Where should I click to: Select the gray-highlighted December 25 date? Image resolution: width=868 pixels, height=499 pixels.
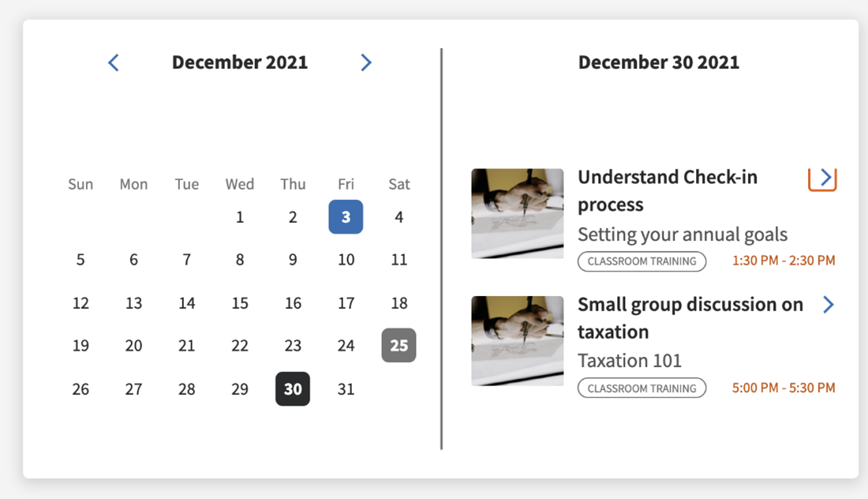[x=398, y=345]
